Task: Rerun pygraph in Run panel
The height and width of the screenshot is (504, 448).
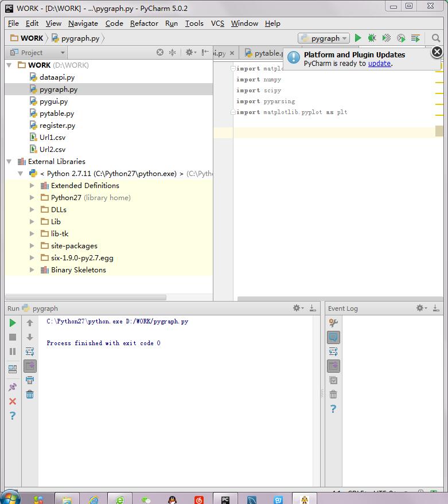Action: point(13,323)
